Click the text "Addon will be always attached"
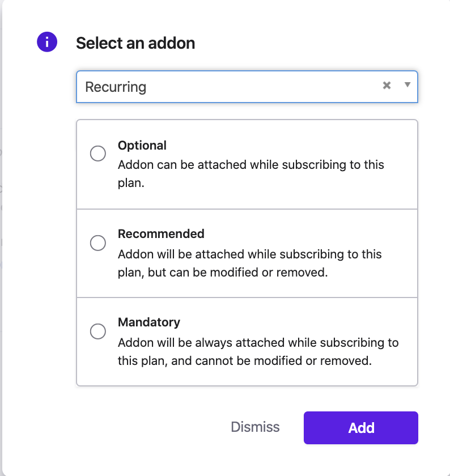The height and width of the screenshot is (476, 450). (x=258, y=343)
